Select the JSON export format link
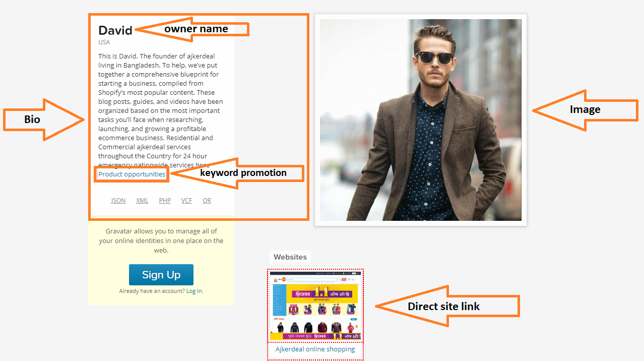 tap(118, 200)
